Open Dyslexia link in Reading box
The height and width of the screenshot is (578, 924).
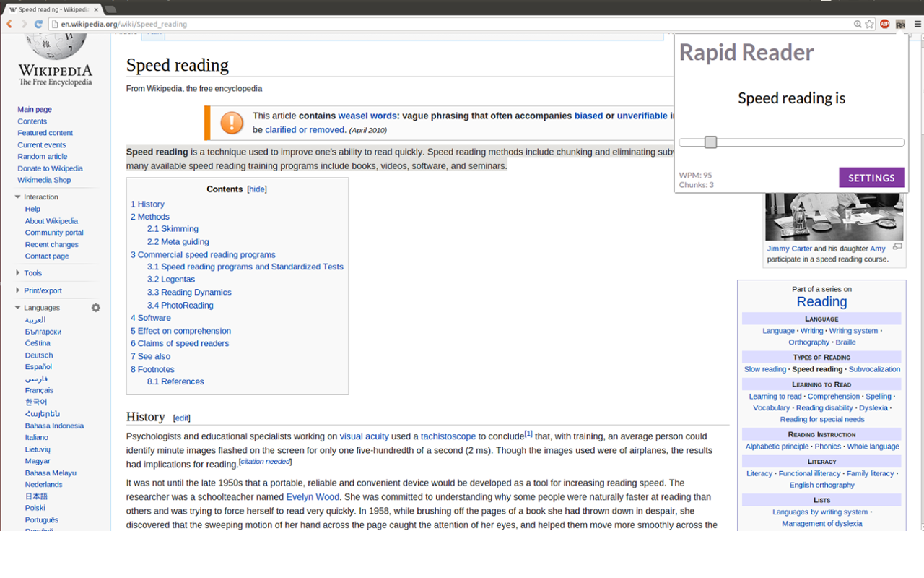(x=873, y=408)
